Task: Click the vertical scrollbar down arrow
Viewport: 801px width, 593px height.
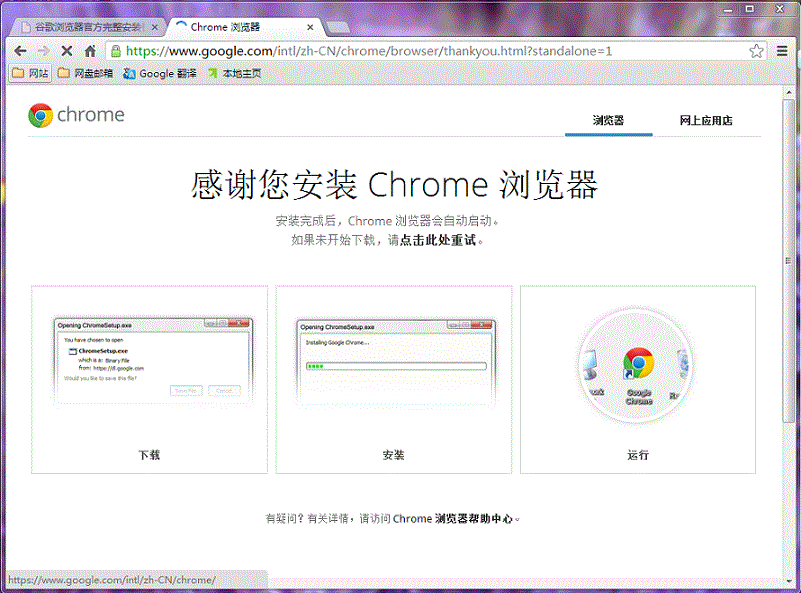Action: tap(789, 581)
